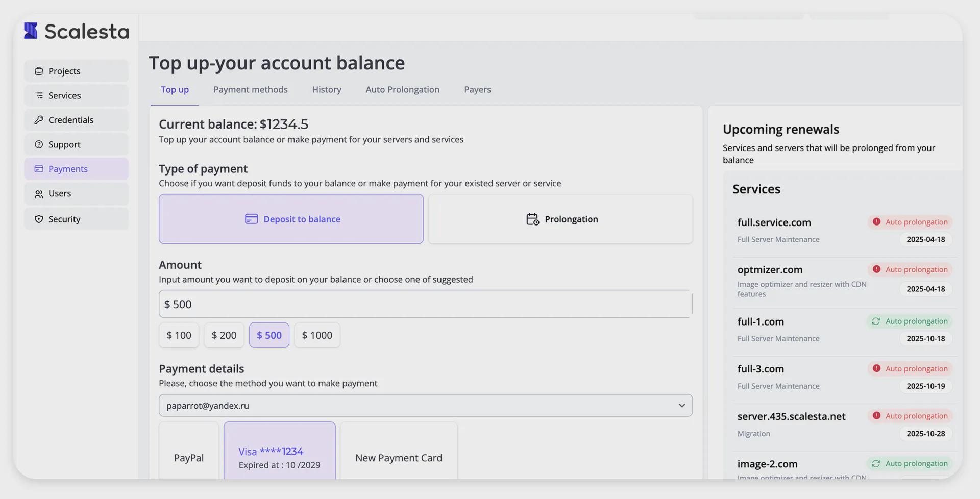Click the Users people icon
980x499 pixels.
39,194
